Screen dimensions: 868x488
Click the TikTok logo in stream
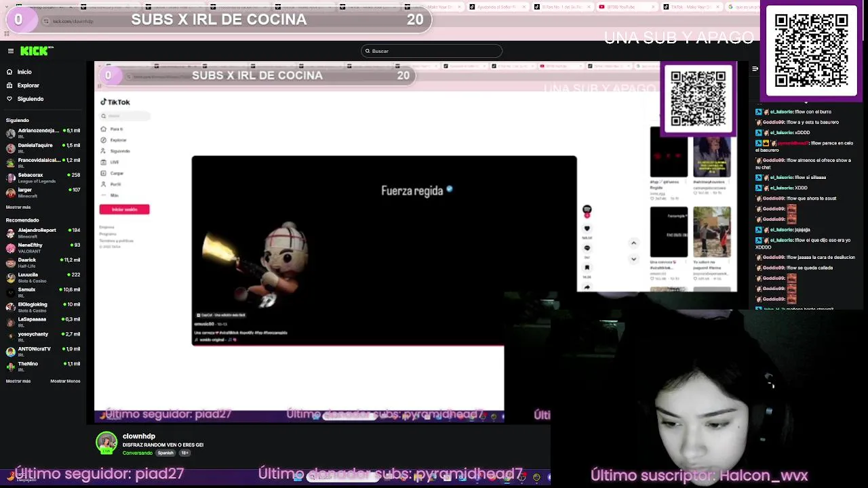click(115, 102)
